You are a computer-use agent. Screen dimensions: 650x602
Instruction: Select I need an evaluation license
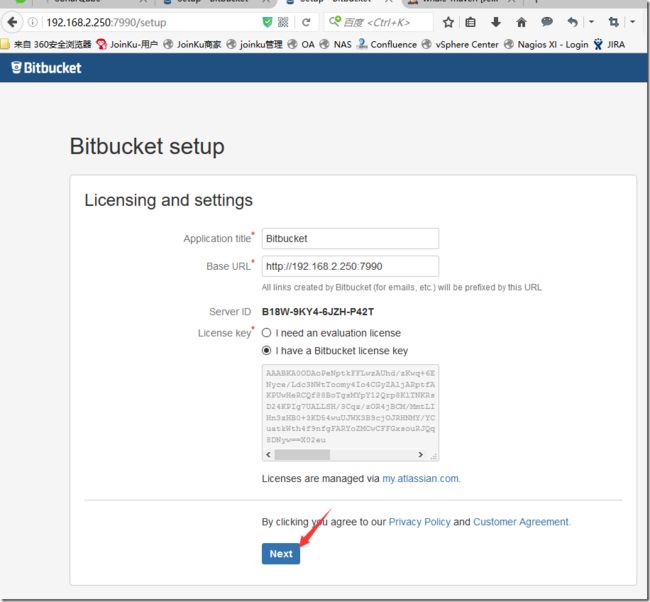267,333
